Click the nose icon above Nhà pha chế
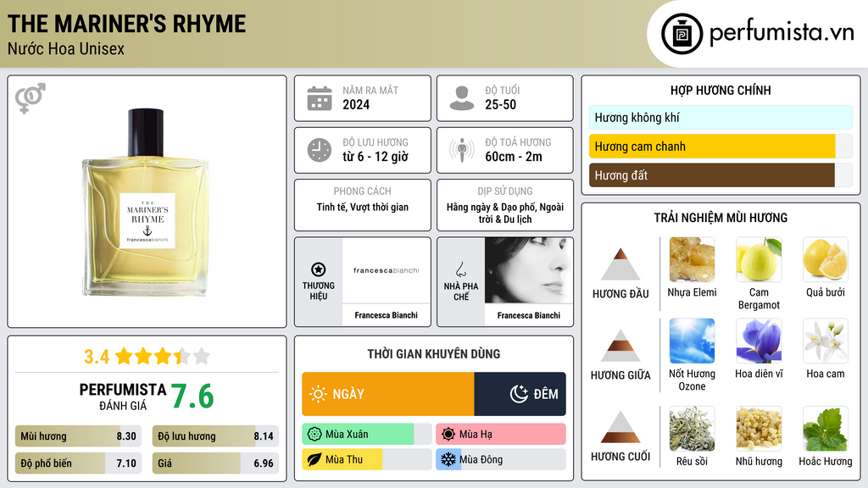This screenshot has width=868, height=488. point(460,270)
